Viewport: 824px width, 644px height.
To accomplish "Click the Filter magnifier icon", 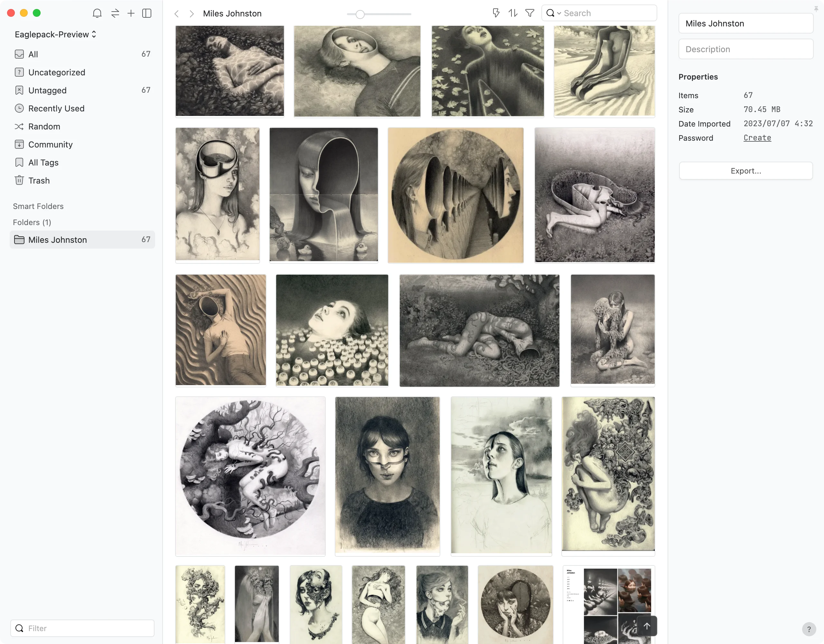I will coord(19,628).
